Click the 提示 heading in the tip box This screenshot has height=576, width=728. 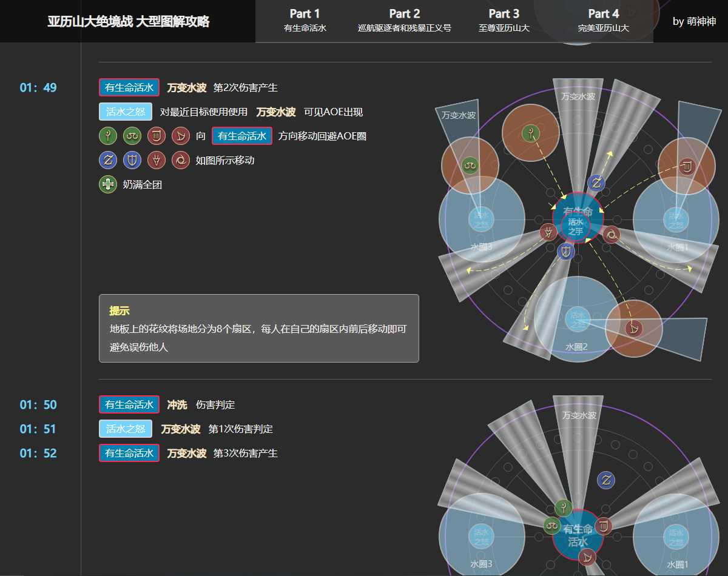120,311
